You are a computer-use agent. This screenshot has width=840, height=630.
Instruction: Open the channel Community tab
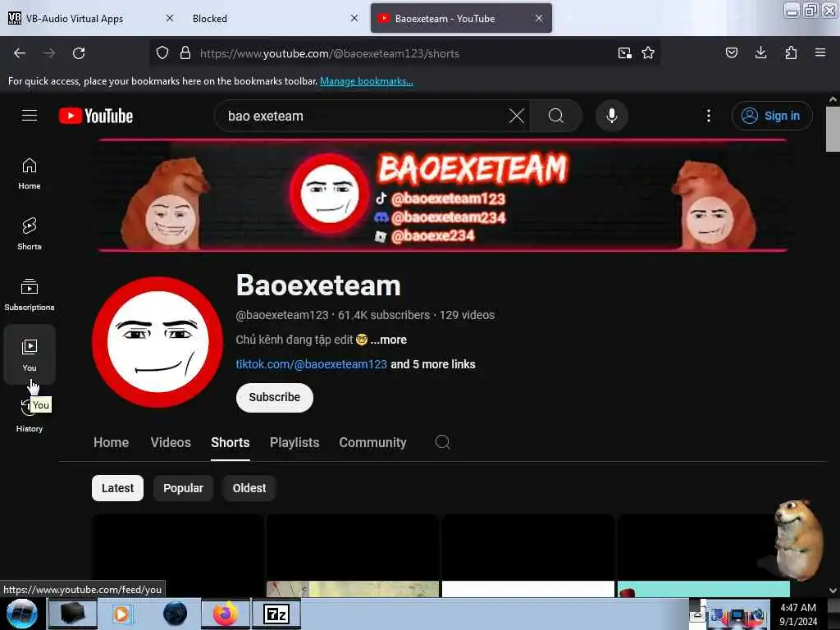pyautogui.click(x=373, y=442)
